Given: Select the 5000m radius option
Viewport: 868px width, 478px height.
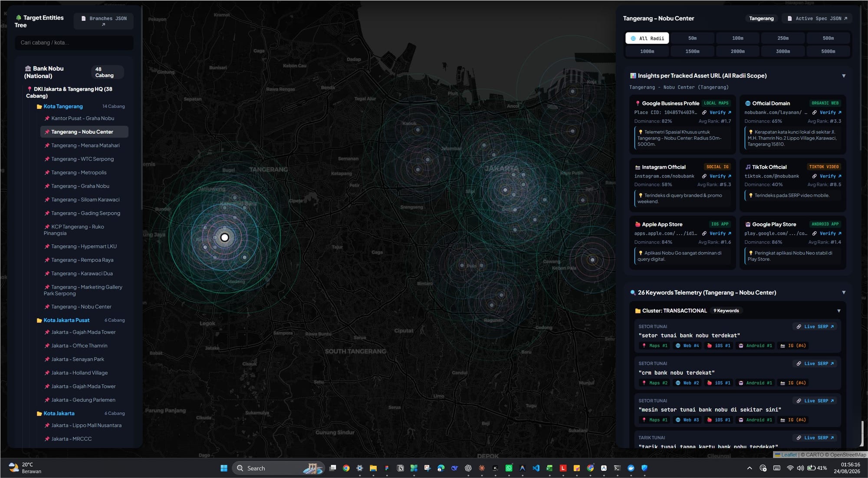Looking at the screenshot, I should (x=828, y=51).
